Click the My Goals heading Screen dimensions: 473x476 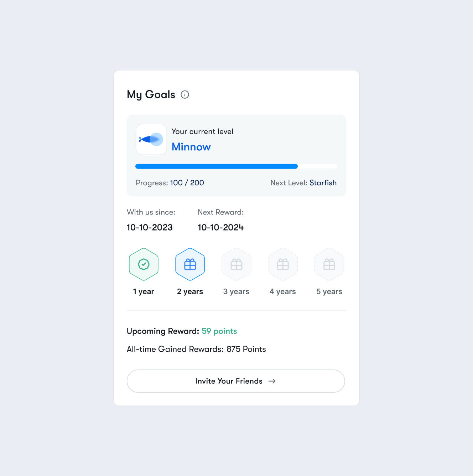click(x=151, y=94)
